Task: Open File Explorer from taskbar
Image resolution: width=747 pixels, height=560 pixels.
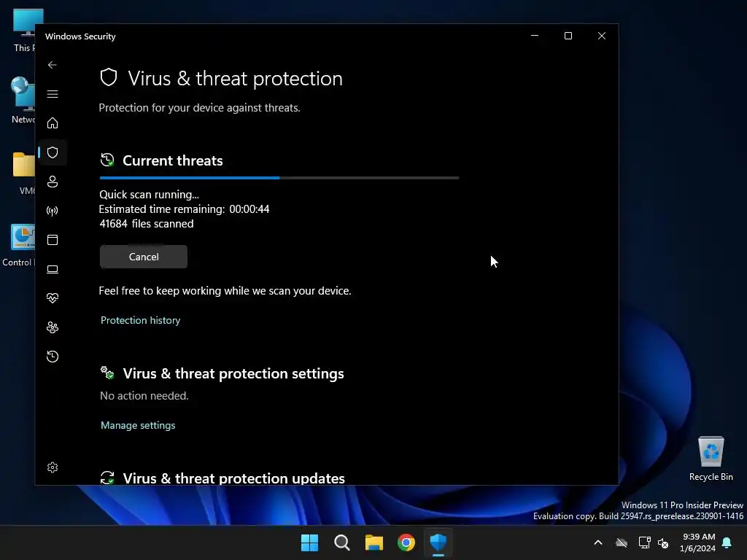Action: pos(374,542)
